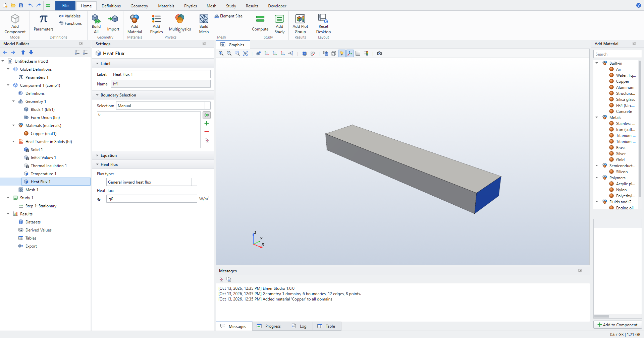This screenshot has width=644, height=338.
Task: Toggle axis orientation triad display
Action: click(x=350, y=53)
